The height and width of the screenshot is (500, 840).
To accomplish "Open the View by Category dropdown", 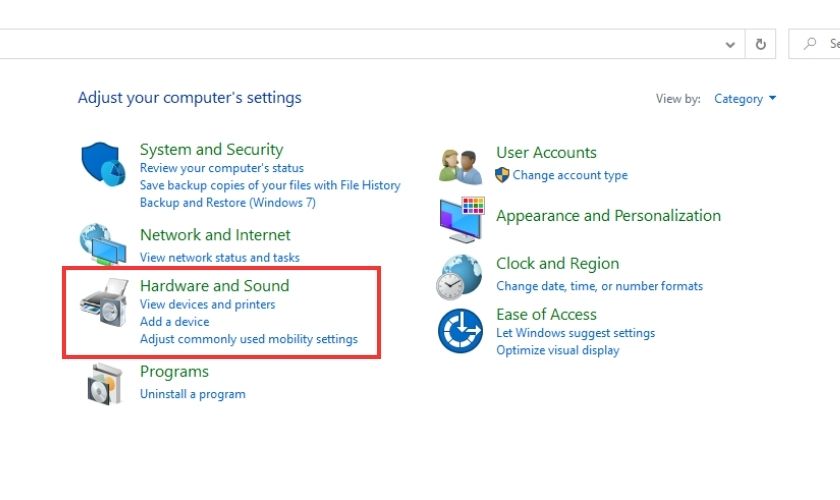I will pyautogui.click(x=745, y=99).
